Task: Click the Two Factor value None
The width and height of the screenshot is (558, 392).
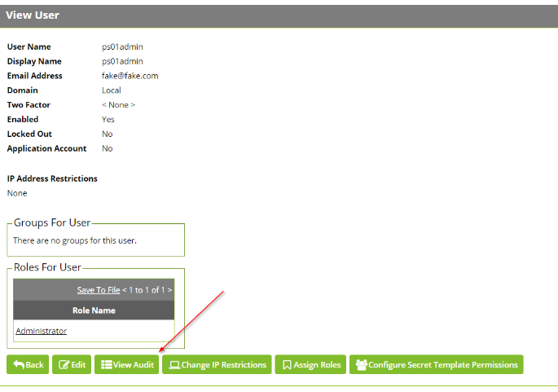Action: point(118,105)
